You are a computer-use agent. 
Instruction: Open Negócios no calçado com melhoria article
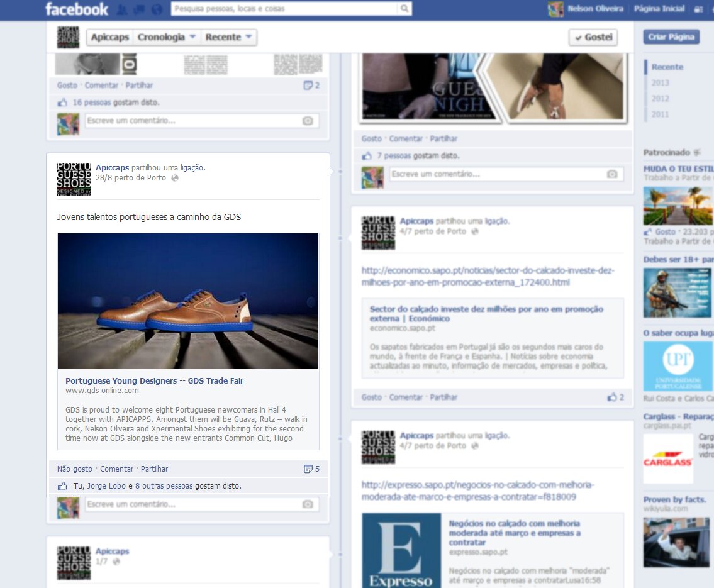515,533
